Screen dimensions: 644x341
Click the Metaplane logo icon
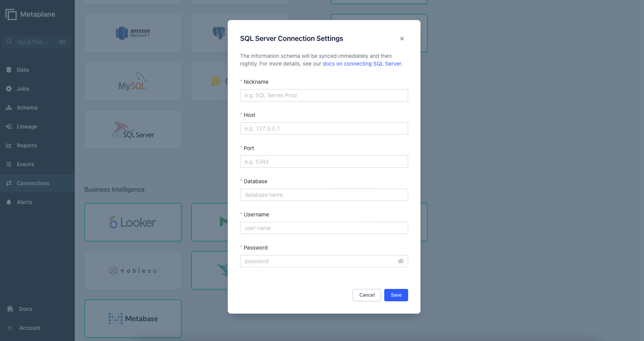(11, 14)
